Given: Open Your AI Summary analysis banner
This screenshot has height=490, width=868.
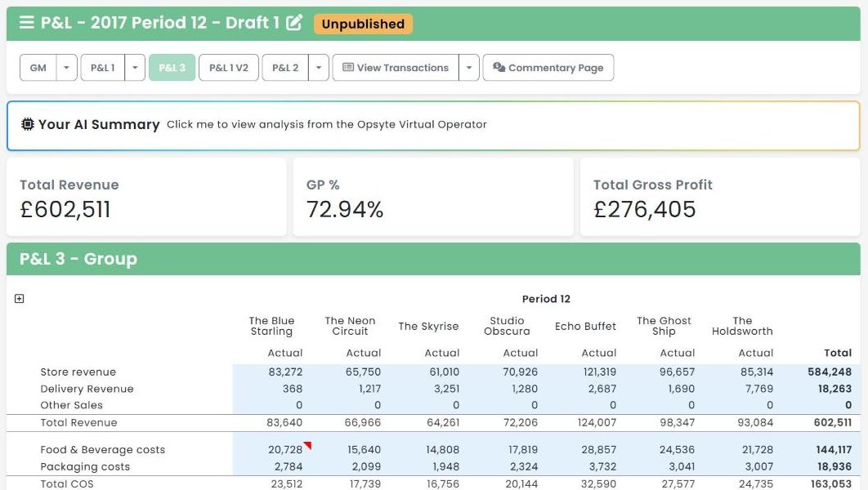Looking at the screenshot, I should coord(433,126).
